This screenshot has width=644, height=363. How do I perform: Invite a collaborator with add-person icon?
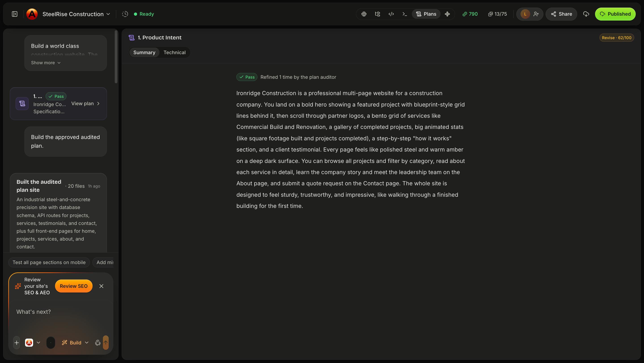click(536, 14)
